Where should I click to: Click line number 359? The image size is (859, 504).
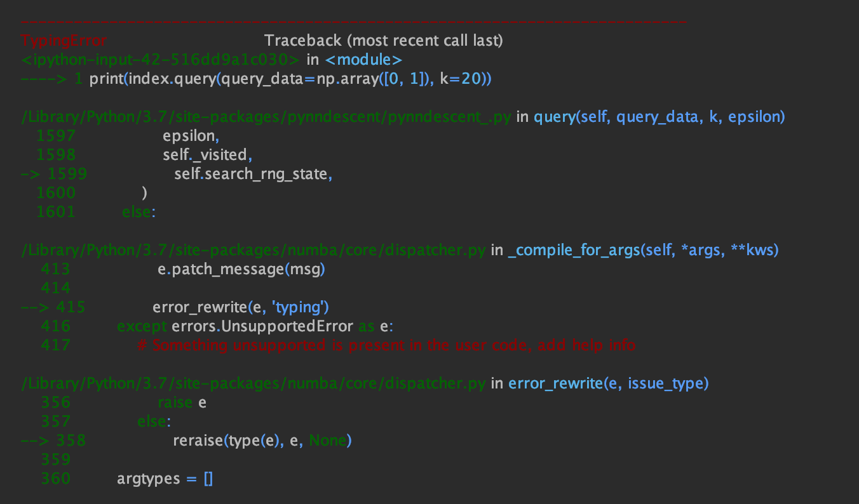tap(55, 459)
